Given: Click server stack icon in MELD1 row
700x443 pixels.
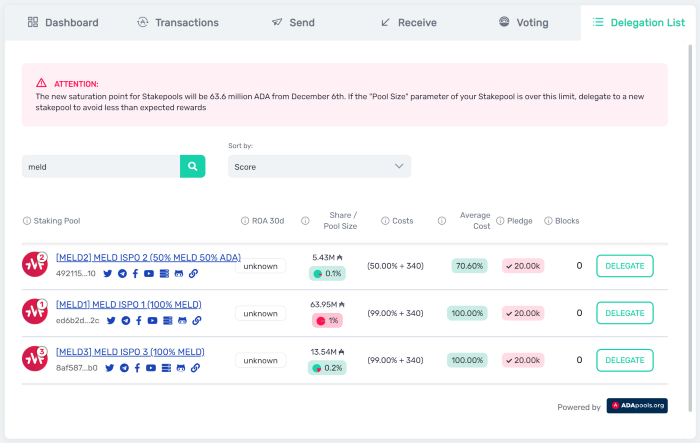Looking at the screenshot, I should click(168, 320).
